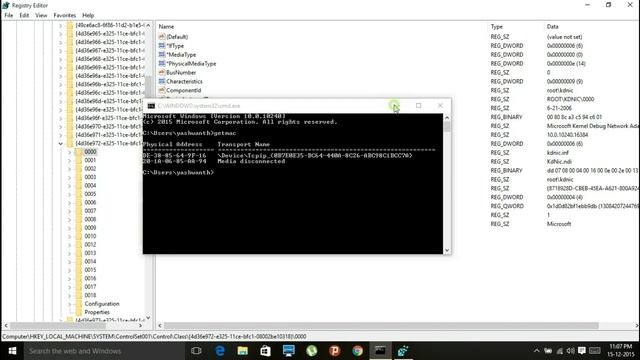Select the 0000 subkey folder
Screen dimensions: 640x360
90,151
